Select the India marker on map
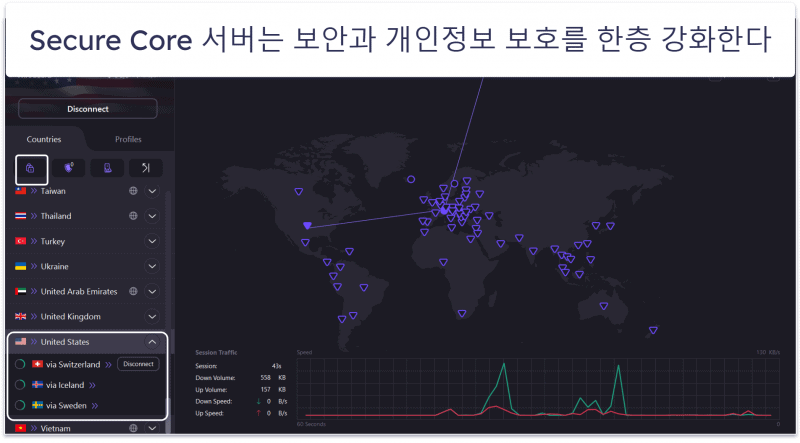This screenshot has width=800, height=443. click(533, 251)
